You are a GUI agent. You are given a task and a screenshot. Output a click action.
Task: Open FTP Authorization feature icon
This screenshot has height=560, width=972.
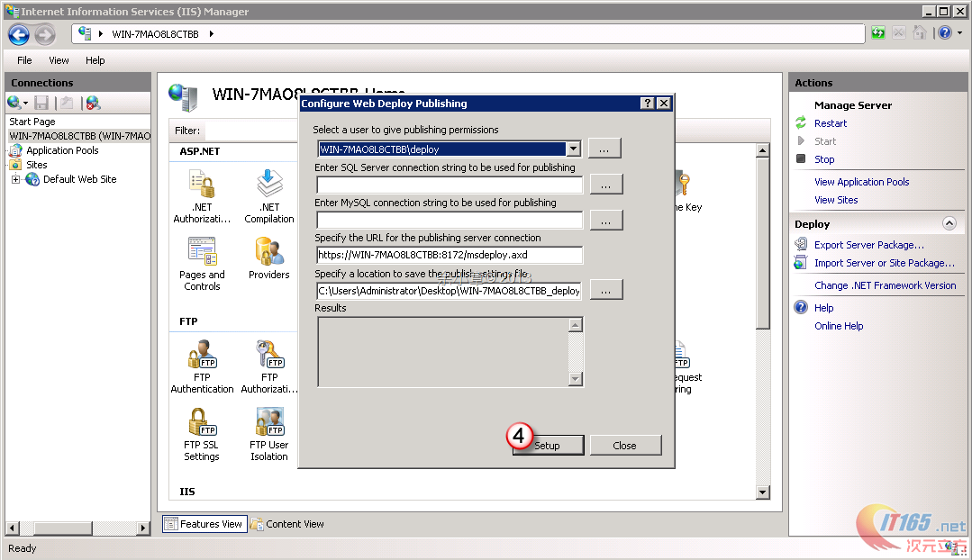[x=269, y=355]
